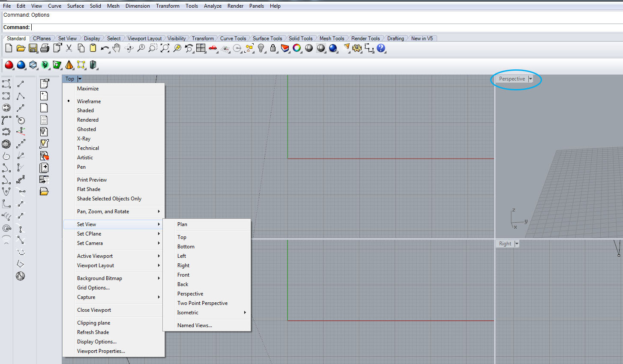This screenshot has width=623, height=364.
Task: Click the Undo arrow icon
Action: [105, 48]
